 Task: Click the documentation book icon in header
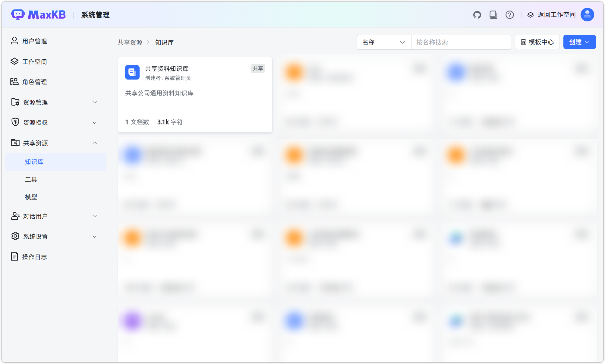[x=493, y=15]
